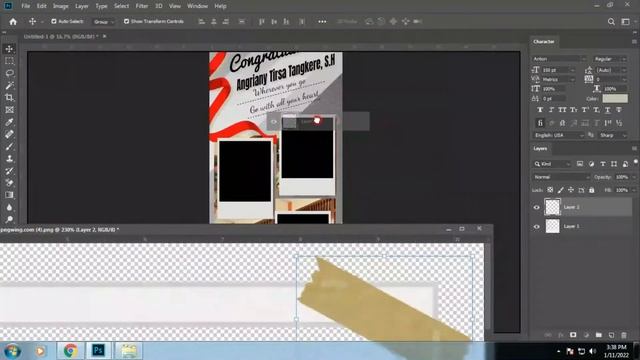
Task: Go to Photoshop Home screen icon
Action: 13,22
